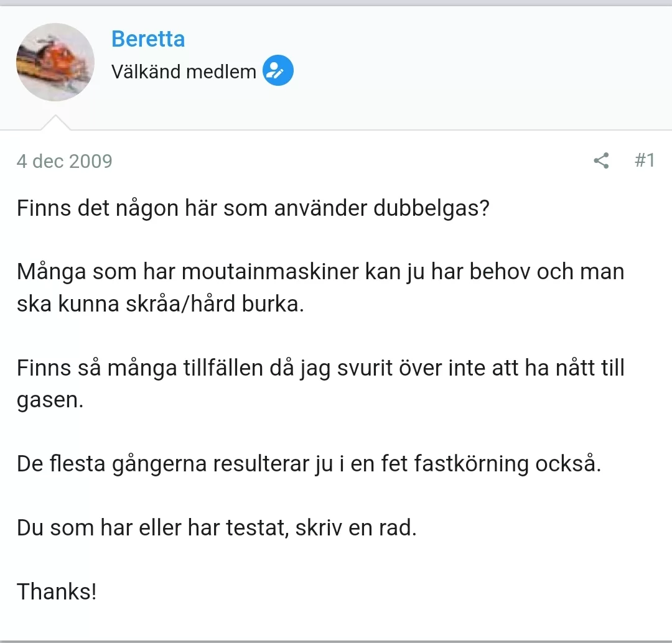The width and height of the screenshot is (672, 643).
Task: Open the Beretta username link
Action: [x=148, y=39]
